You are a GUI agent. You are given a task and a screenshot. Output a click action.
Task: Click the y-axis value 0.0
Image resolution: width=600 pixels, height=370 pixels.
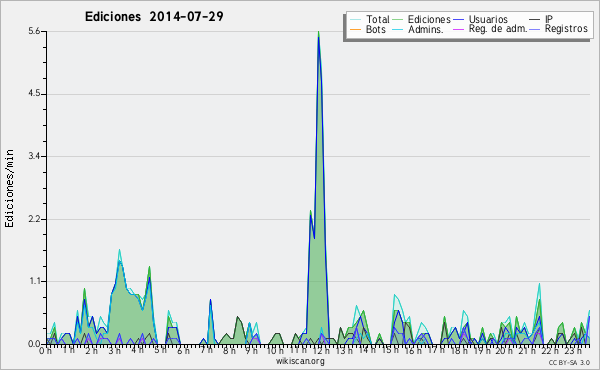34,344
